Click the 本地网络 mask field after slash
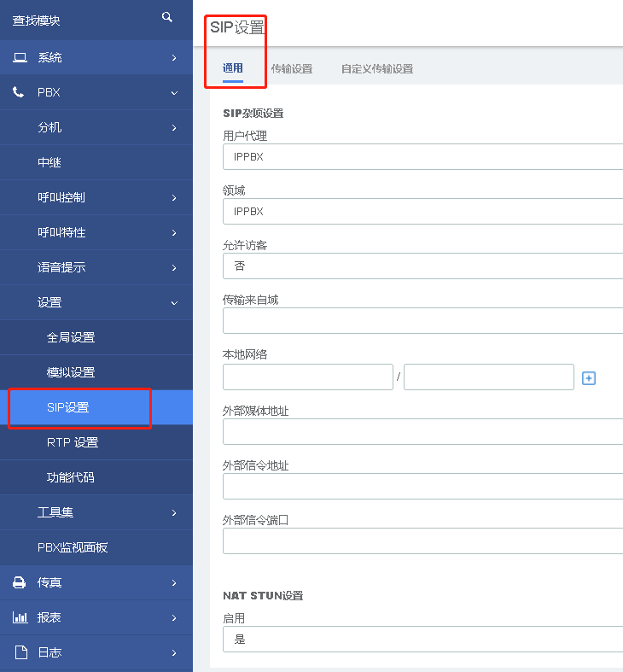 pos(489,377)
